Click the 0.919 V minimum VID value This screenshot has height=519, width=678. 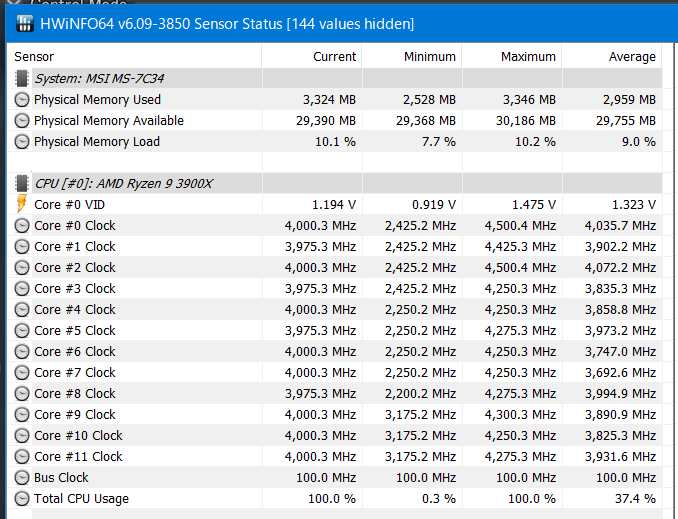tap(434, 205)
